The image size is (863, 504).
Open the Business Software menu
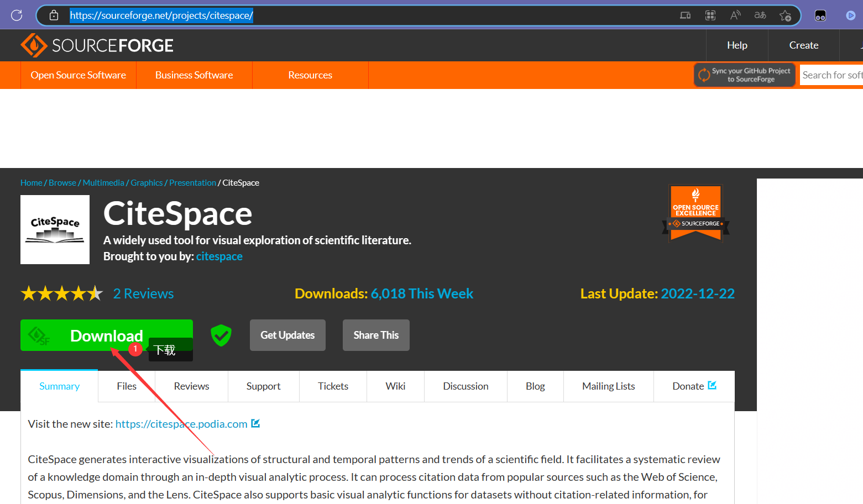coord(194,75)
